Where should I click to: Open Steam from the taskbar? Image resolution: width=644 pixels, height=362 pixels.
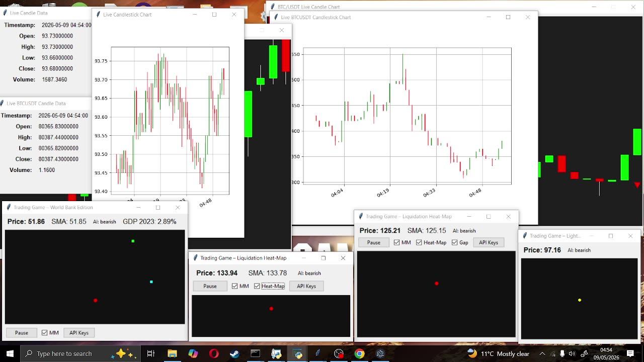234,353
